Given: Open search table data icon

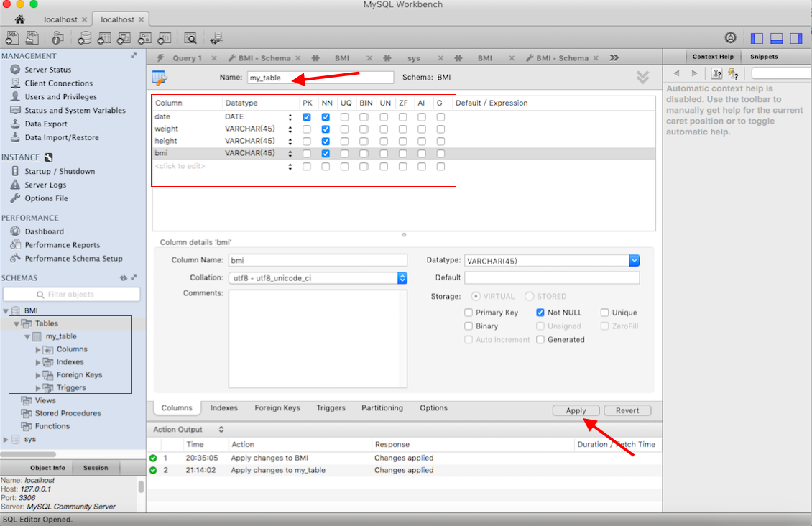Looking at the screenshot, I should (x=190, y=38).
